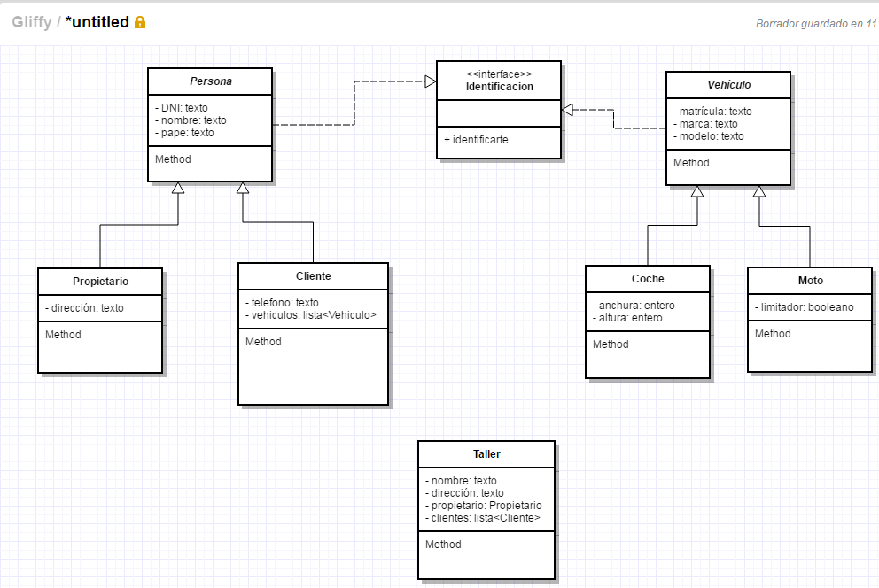Select the '- telefono: texto' attribute

282,302
